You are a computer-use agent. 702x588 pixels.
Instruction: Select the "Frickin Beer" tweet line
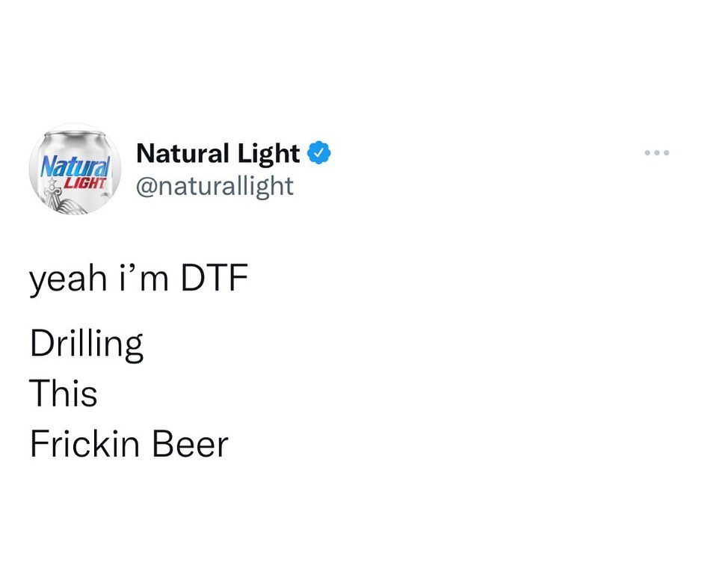point(129,444)
